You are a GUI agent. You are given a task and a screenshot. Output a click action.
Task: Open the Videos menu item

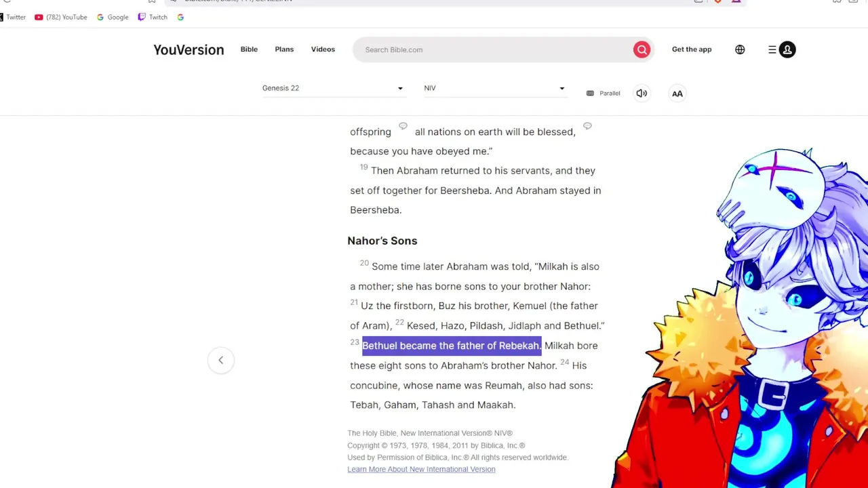(323, 49)
